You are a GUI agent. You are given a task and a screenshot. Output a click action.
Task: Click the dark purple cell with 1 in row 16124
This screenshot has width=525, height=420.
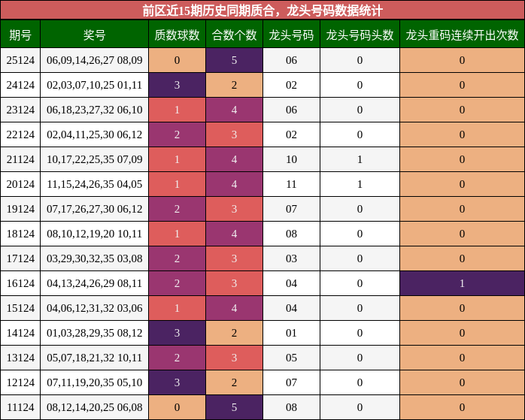[462, 283]
